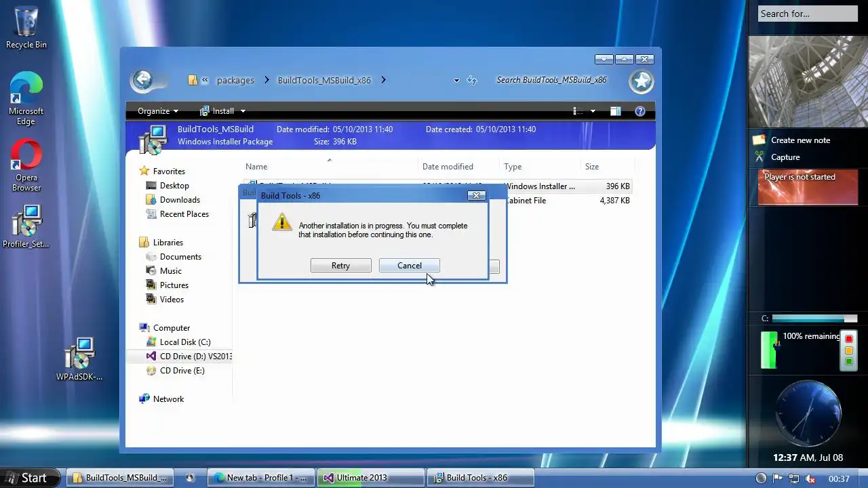Open the address bar history dropdown
Image resolution: width=868 pixels, height=488 pixels.
pos(456,81)
